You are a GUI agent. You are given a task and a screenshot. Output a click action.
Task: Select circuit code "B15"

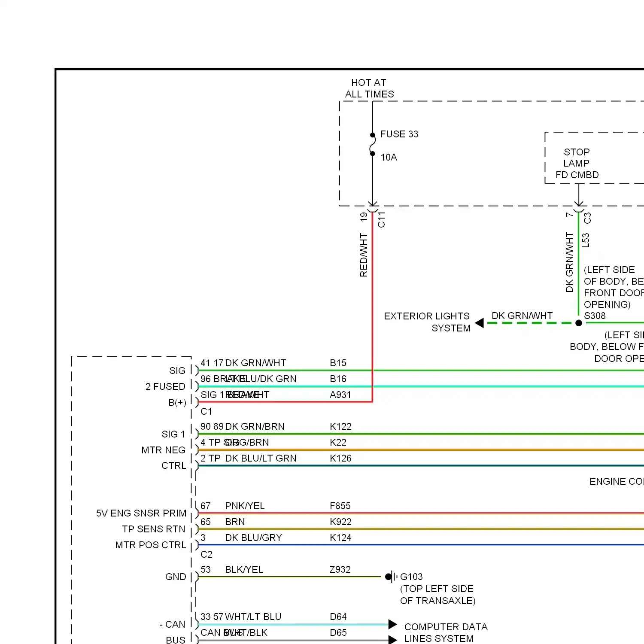pos(338,363)
